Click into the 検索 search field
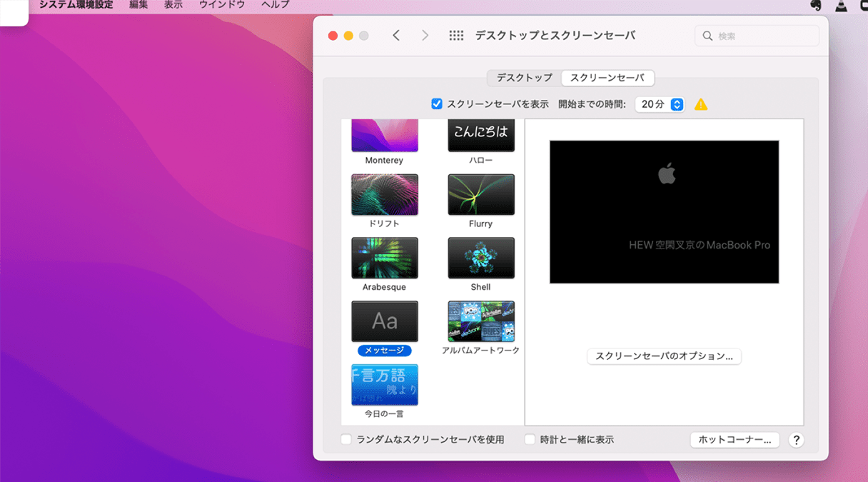868x482 pixels. (757, 36)
